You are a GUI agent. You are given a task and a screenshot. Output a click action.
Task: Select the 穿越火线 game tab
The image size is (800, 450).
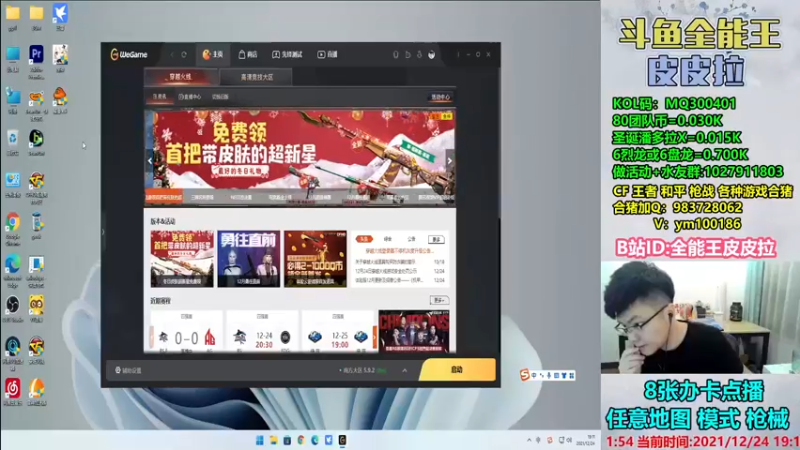pyautogui.click(x=181, y=77)
